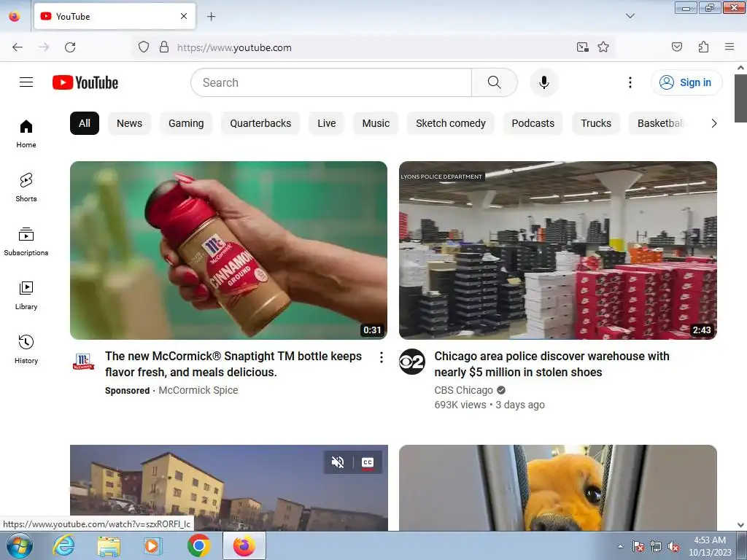Click the YouTube logo
747x560 pixels.
tap(85, 82)
